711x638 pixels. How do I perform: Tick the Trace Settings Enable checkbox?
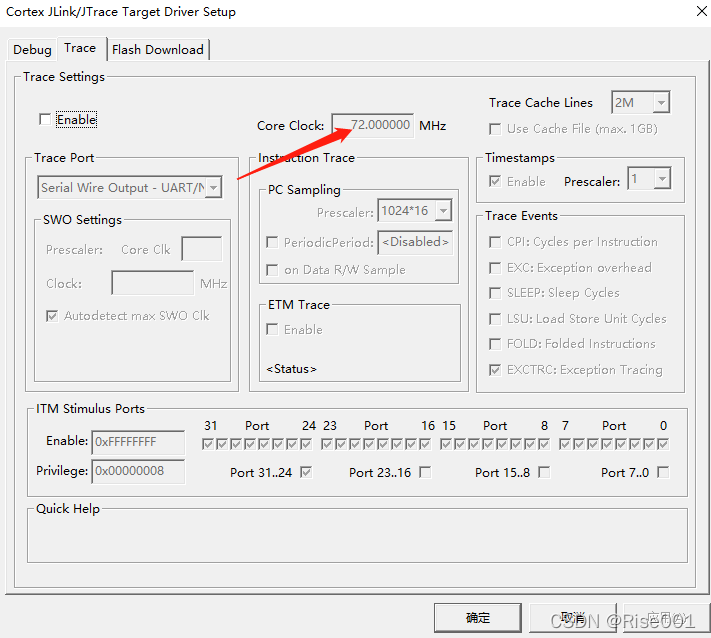(x=45, y=120)
